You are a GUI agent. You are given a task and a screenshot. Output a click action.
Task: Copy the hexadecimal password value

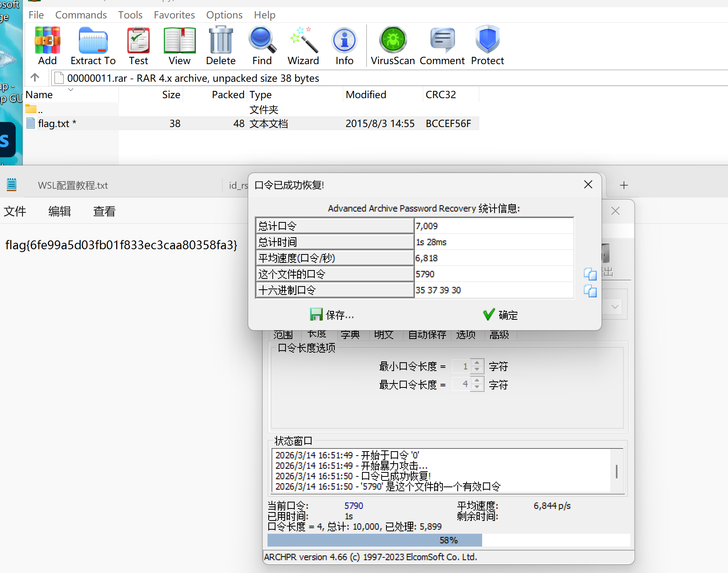coord(590,291)
